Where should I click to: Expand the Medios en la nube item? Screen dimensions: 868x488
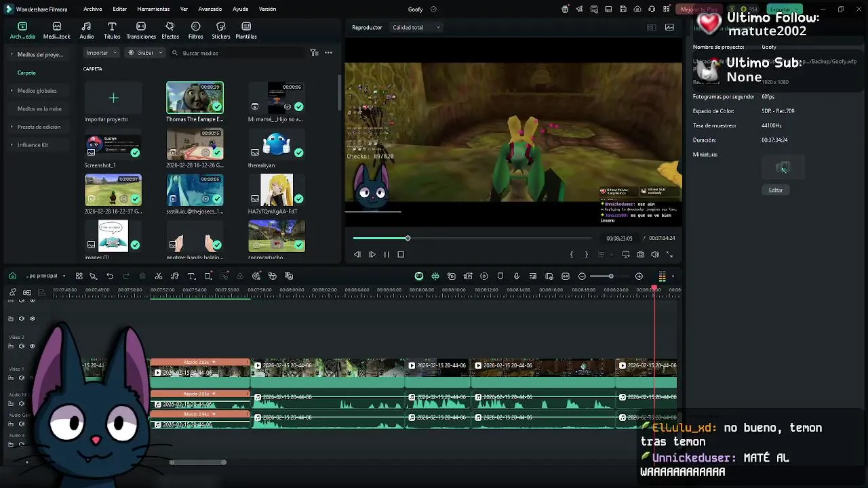tap(39, 108)
